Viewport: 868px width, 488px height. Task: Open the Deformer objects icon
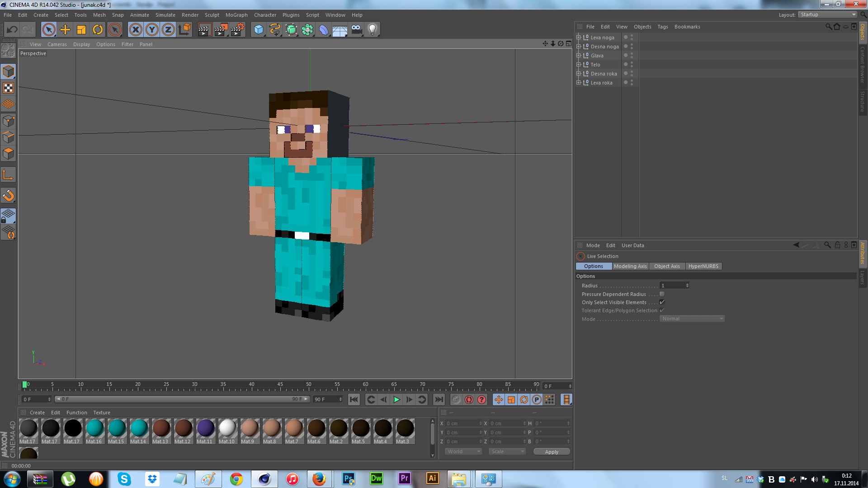click(324, 30)
